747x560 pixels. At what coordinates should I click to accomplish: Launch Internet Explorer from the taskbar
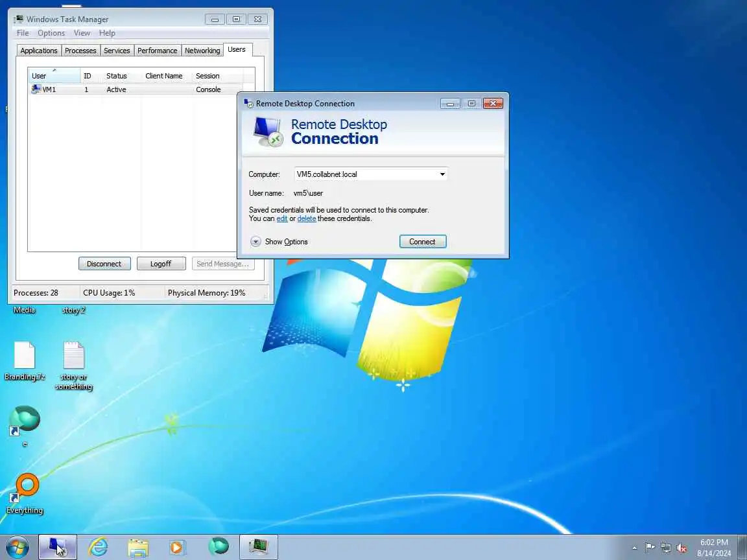(x=98, y=547)
